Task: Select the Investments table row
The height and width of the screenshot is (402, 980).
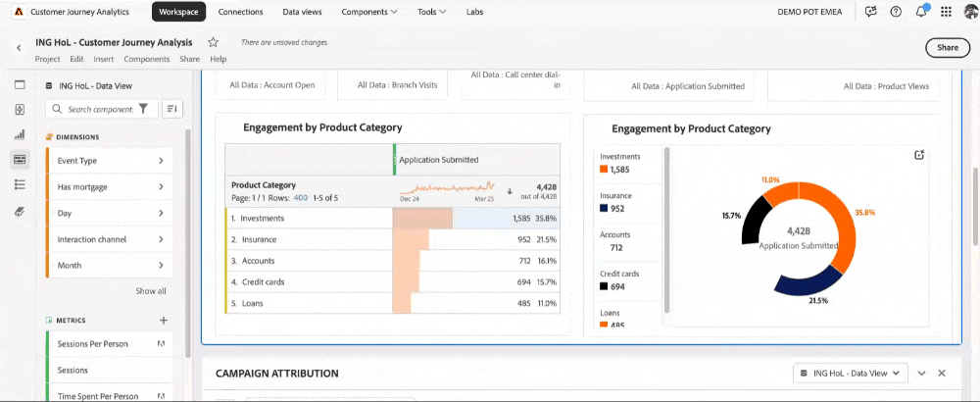Action: click(x=393, y=219)
